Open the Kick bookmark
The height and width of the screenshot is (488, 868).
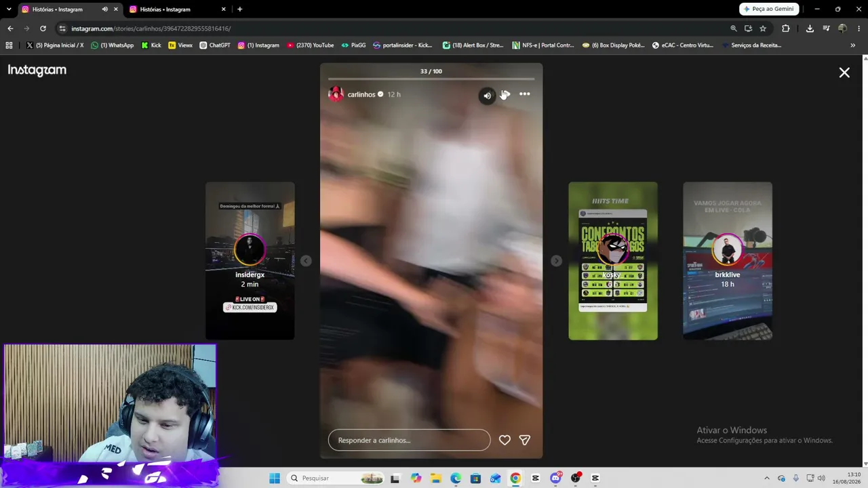[151, 45]
